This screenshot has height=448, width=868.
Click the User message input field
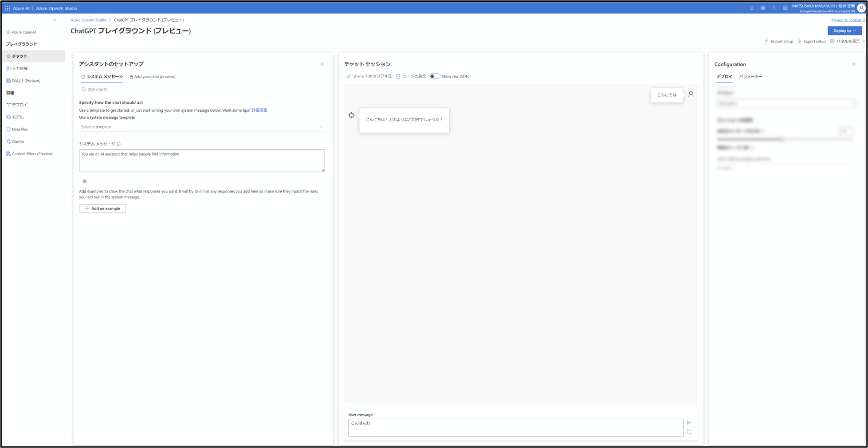515,428
